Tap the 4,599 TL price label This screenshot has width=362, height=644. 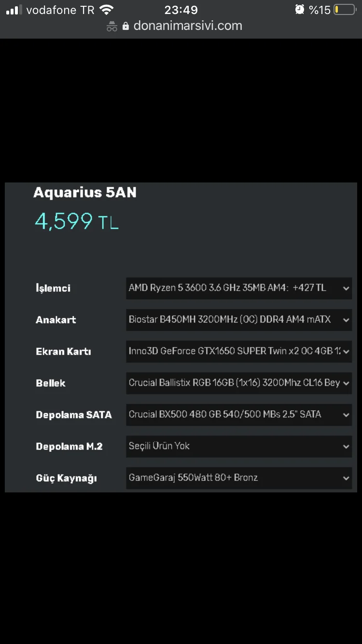[x=76, y=221]
